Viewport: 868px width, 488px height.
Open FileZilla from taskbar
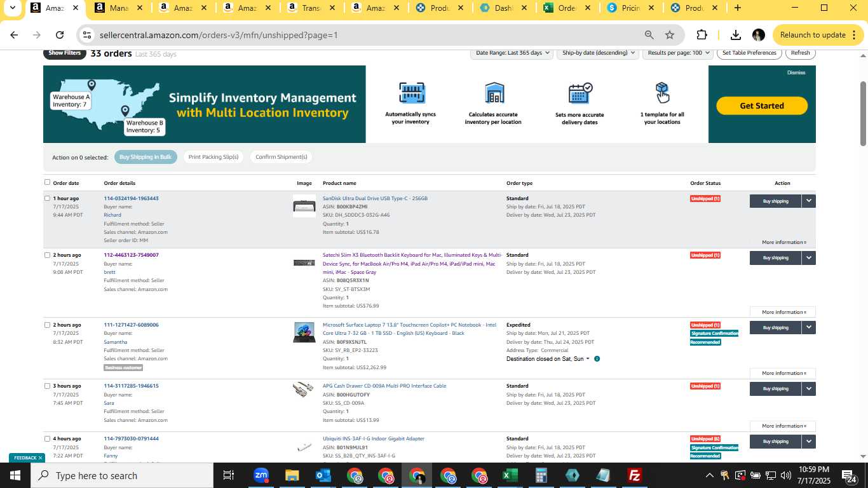634,475
